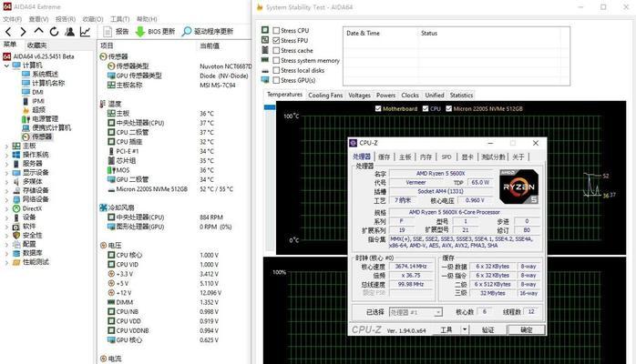Switch to Cooling Fans tab

tap(325, 96)
